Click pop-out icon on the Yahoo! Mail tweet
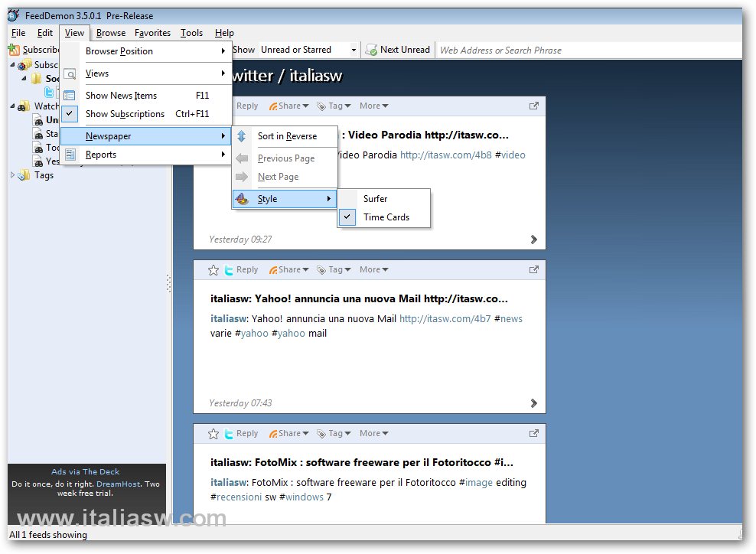 tap(534, 269)
